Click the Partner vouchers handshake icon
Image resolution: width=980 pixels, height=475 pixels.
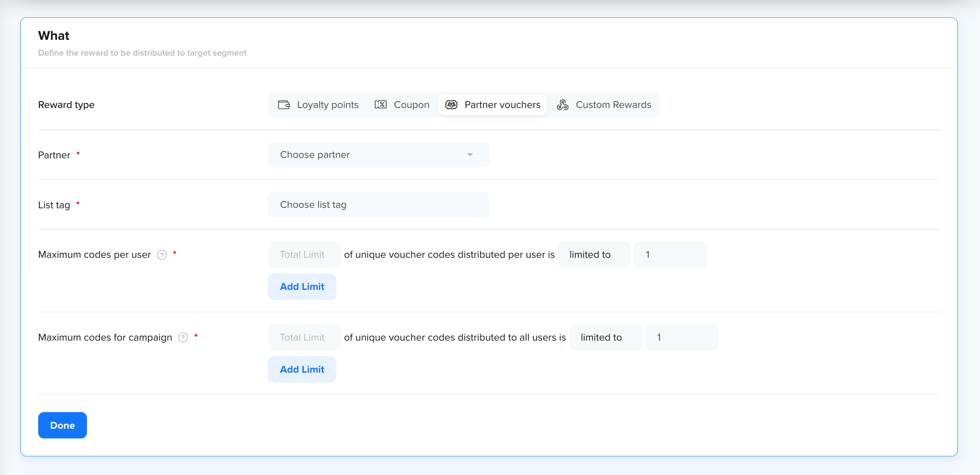(x=451, y=105)
